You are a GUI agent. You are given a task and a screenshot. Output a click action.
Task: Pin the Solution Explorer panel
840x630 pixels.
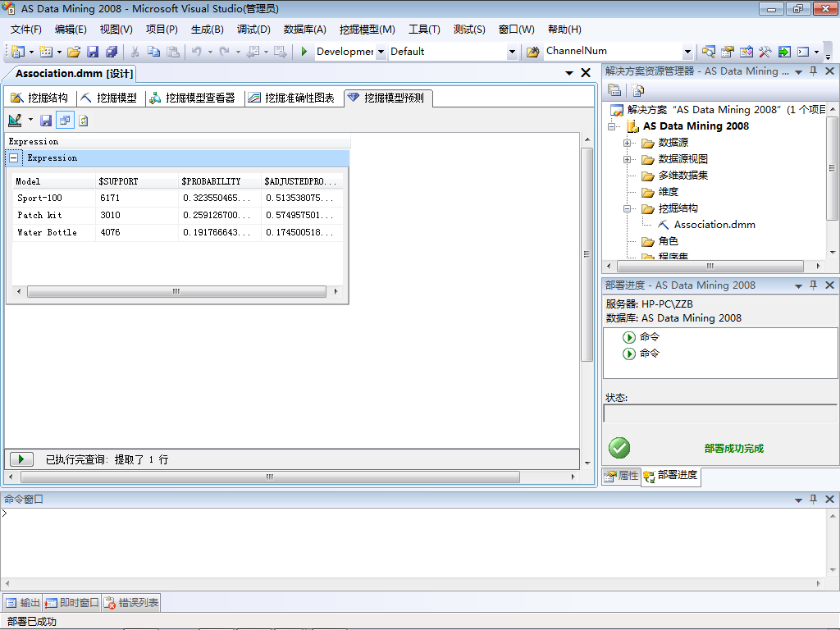[814, 71]
